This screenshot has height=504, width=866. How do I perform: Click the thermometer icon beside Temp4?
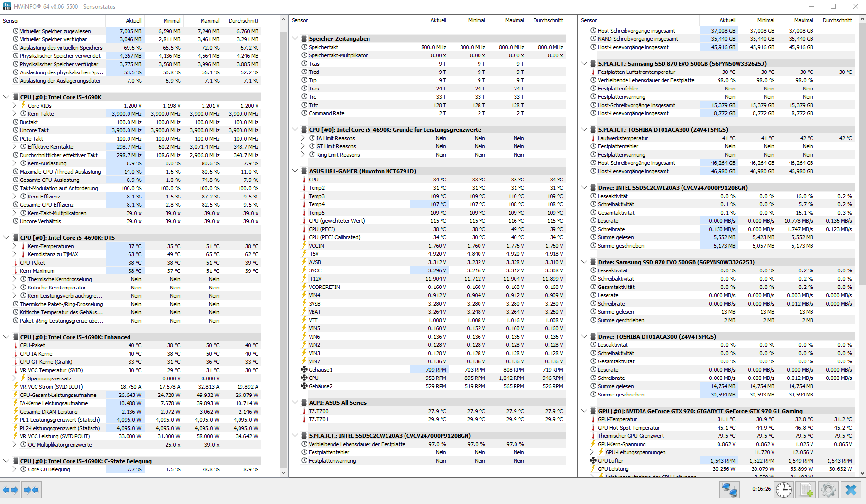[x=304, y=204]
